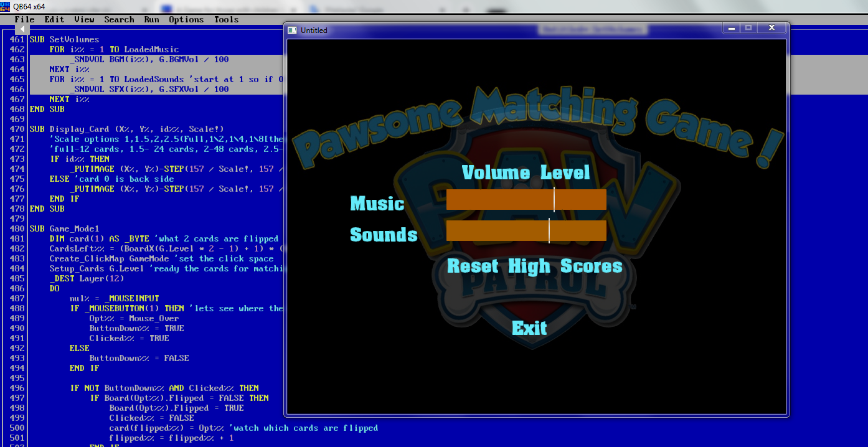The width and height of the screenshot is (868, 447).
Task: Click the Sounds volume slider bar
Action: [x=526, y=230]
